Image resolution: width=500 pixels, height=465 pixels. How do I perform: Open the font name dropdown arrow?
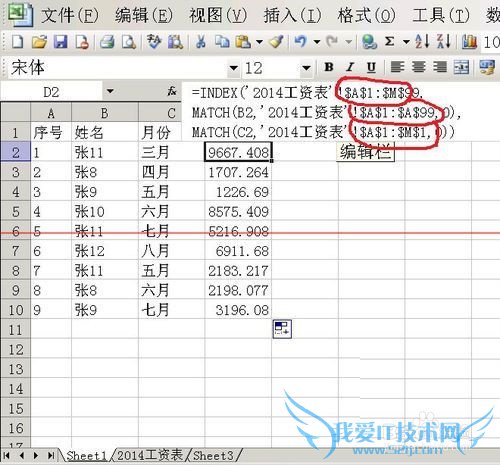(234, 68)
